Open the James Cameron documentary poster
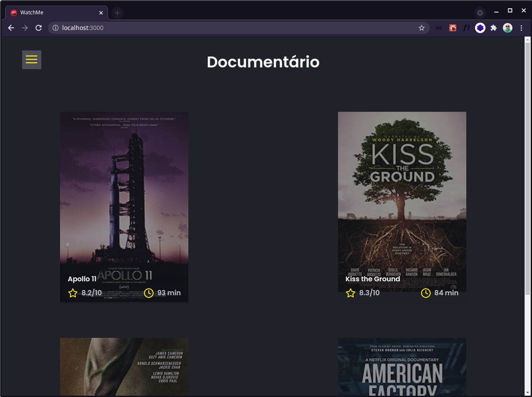Screen dimensions: 532x397 (x=124, y=367)
